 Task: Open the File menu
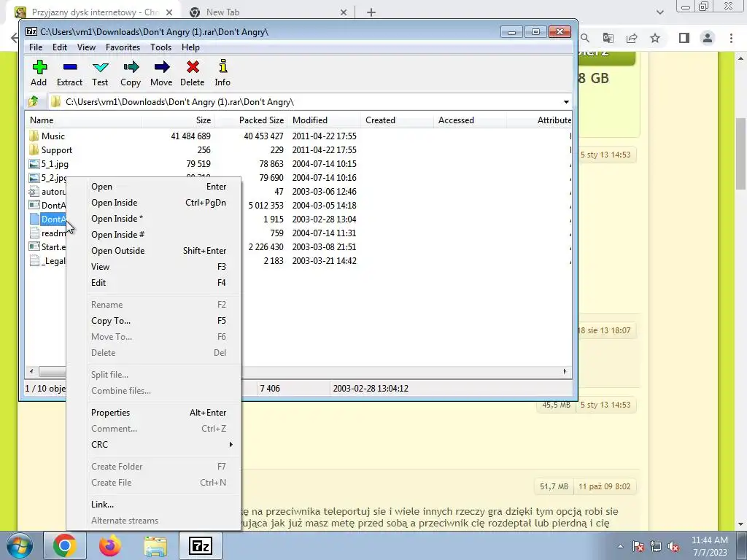click(36, 47)
